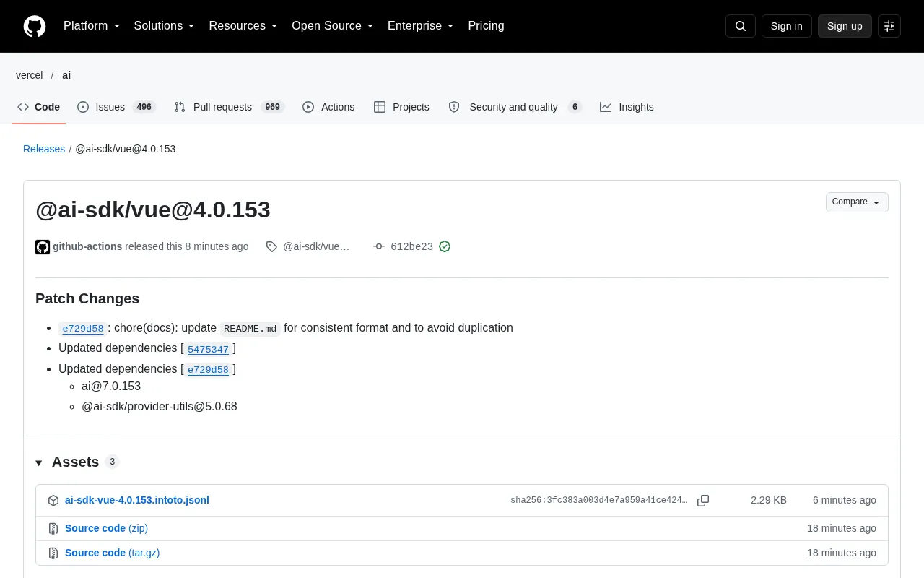Screen dimensions: 924x578
Task: Click the release title @ai-sdk/vue@4.0.153
Action: point(153,210)
